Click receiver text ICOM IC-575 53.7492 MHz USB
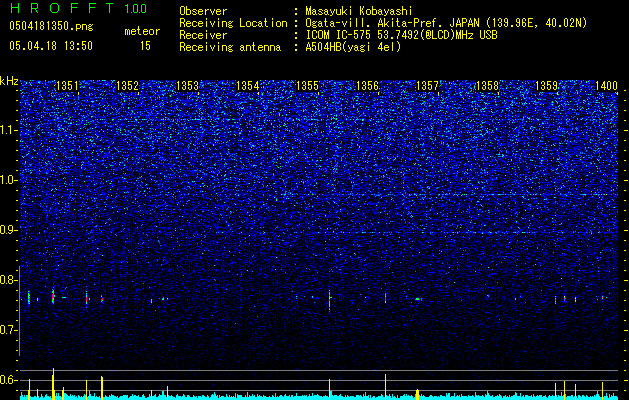The height and width of the screenshot is (400, 629). point(401,35)
